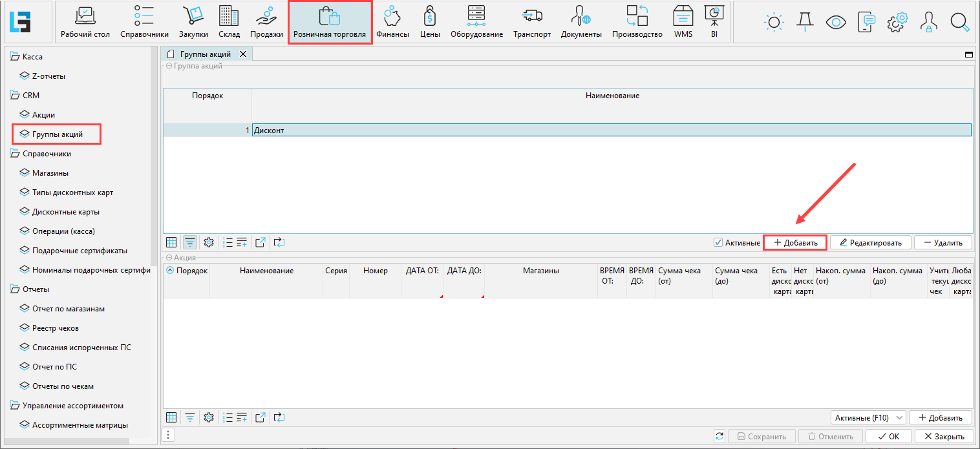This screenshot has height=449, width=980.
Task: Open the gears settings icon
Action: click(x=897, y=22)
